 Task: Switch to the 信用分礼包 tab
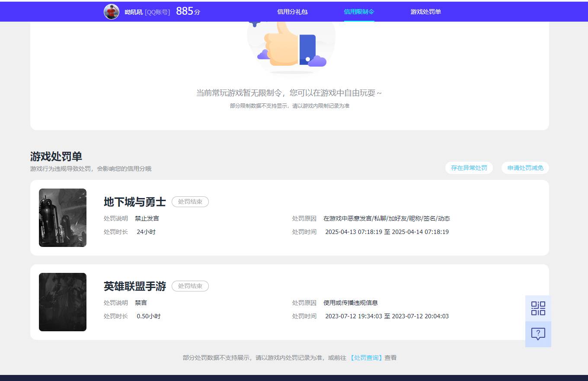coord(293,12)
